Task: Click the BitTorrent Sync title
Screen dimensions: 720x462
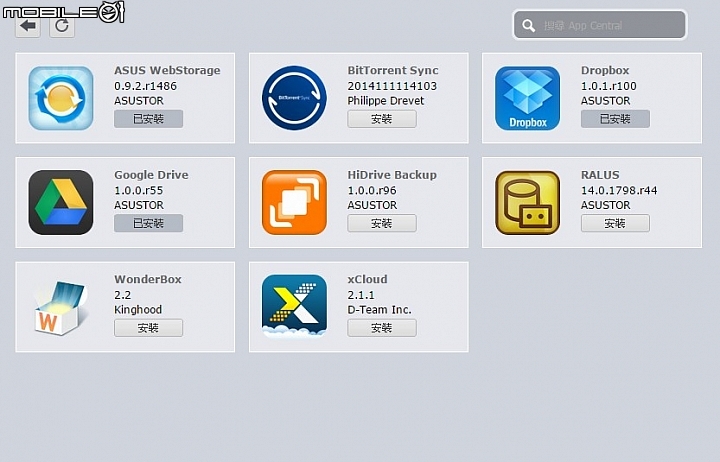Action: tap(393, 70)
